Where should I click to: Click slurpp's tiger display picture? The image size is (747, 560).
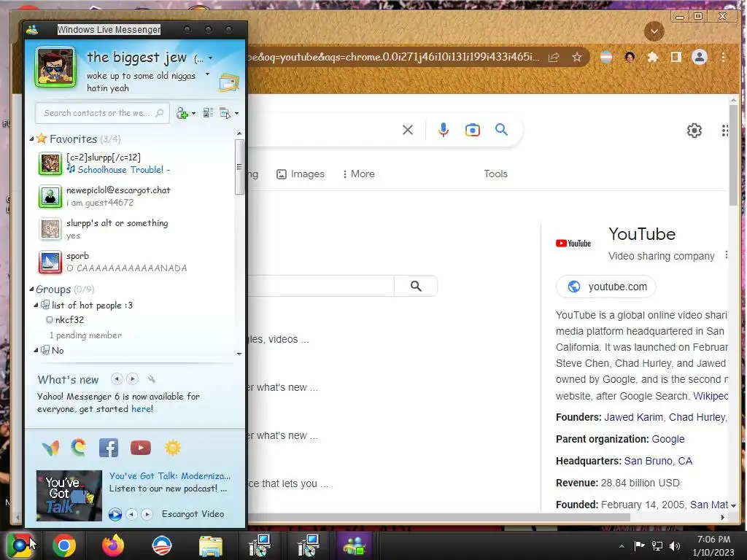click(x=50, y=163)
